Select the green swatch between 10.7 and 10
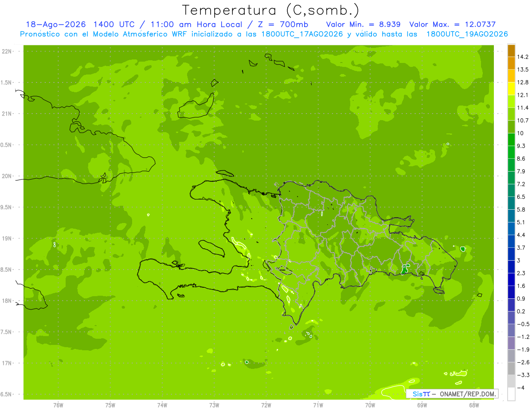Screen dimensions: 532x411 (x=511, y=127)
